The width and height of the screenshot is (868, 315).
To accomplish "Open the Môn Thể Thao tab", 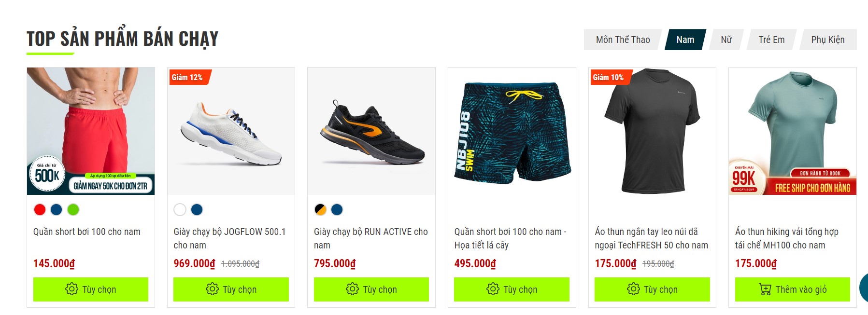I will [x=623, y=40].
